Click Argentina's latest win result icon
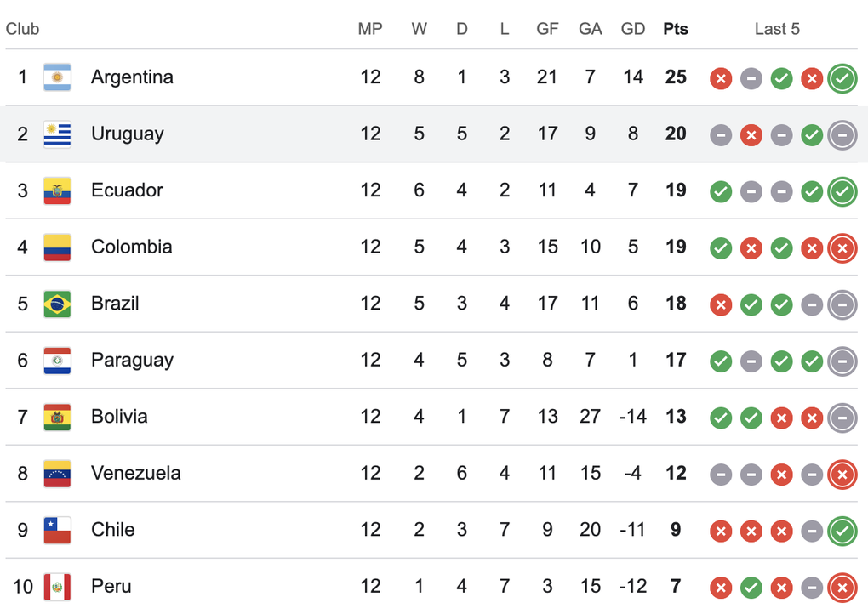The height and width of the screenshot is (614, 868). point(842,78)
